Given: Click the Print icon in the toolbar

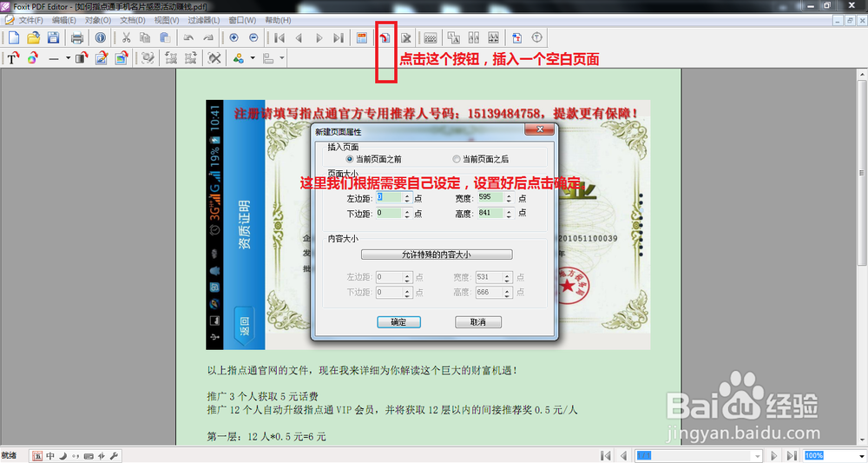Looking at the screenshot, I should (77, 37).
